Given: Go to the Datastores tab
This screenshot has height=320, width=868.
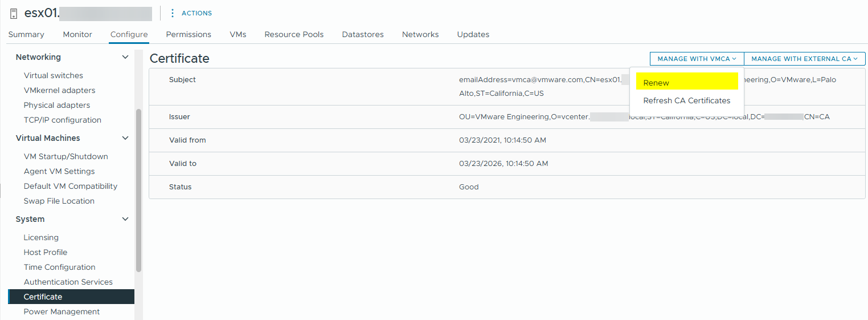Looking at the screenshot, I should pyautogui.click(x=363, y=34).
